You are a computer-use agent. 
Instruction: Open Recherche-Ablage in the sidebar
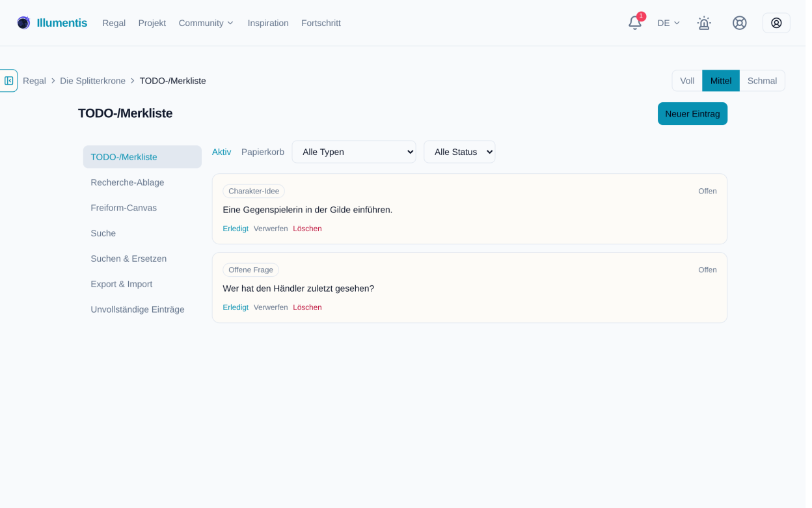point(142,182)
